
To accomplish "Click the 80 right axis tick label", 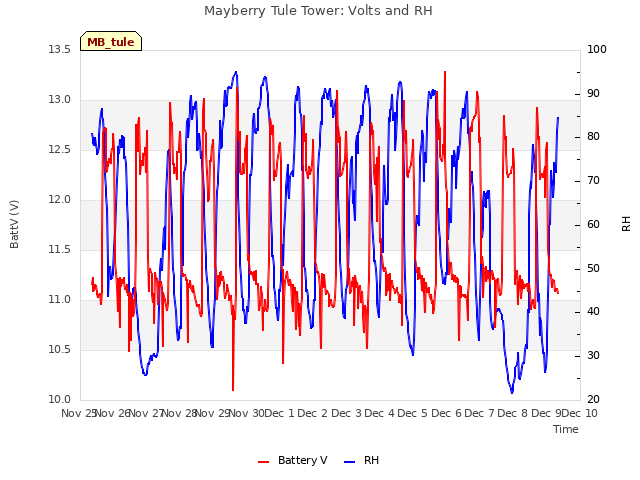I will pos(593,137).
